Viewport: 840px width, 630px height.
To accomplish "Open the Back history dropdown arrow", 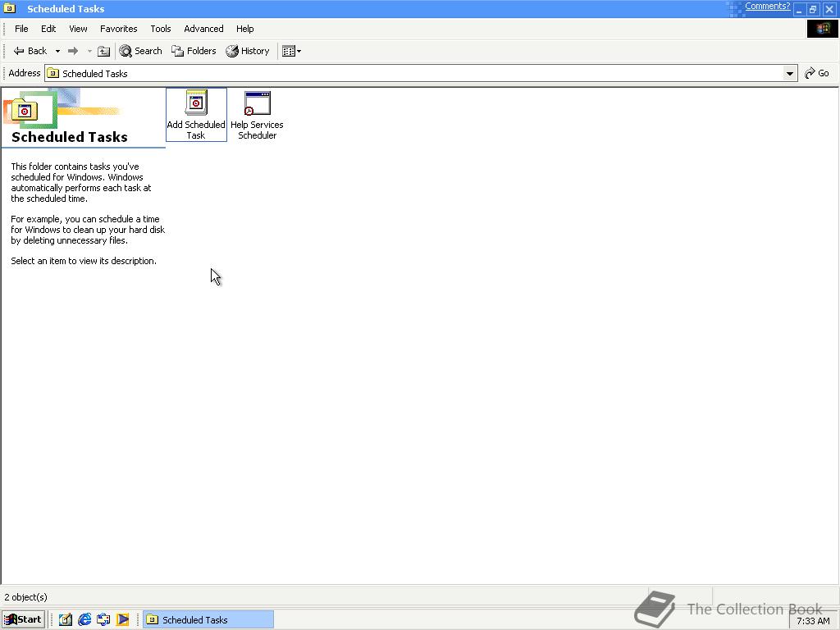I will pyautogui.click(x=57, y=51).
